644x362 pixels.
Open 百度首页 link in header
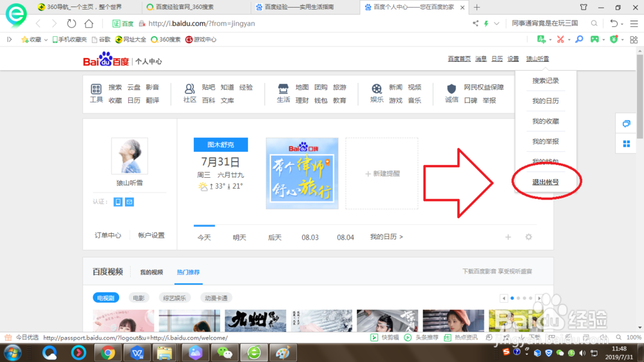coord(459,59)
